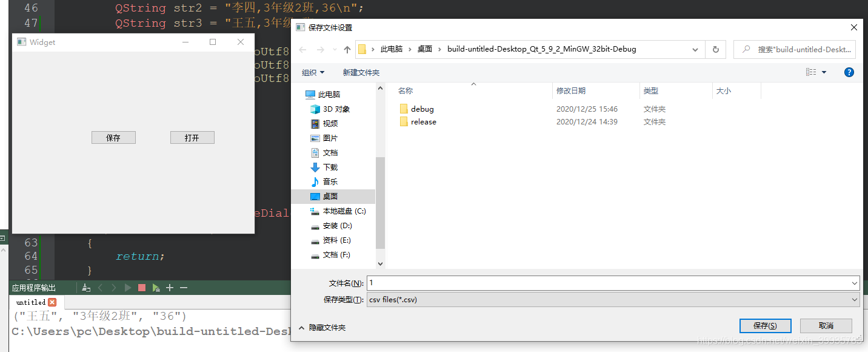Select the release folder

418,122
